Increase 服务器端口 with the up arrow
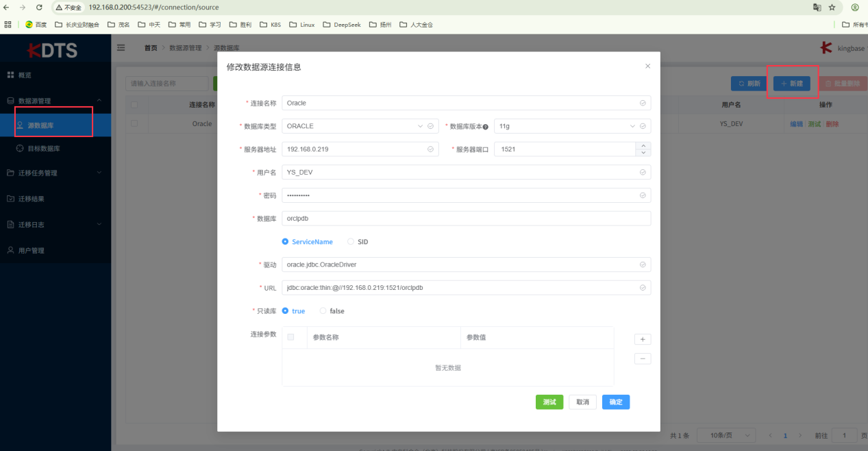Image resolution: width=868 pixels, height=451 pixels. 643,145
